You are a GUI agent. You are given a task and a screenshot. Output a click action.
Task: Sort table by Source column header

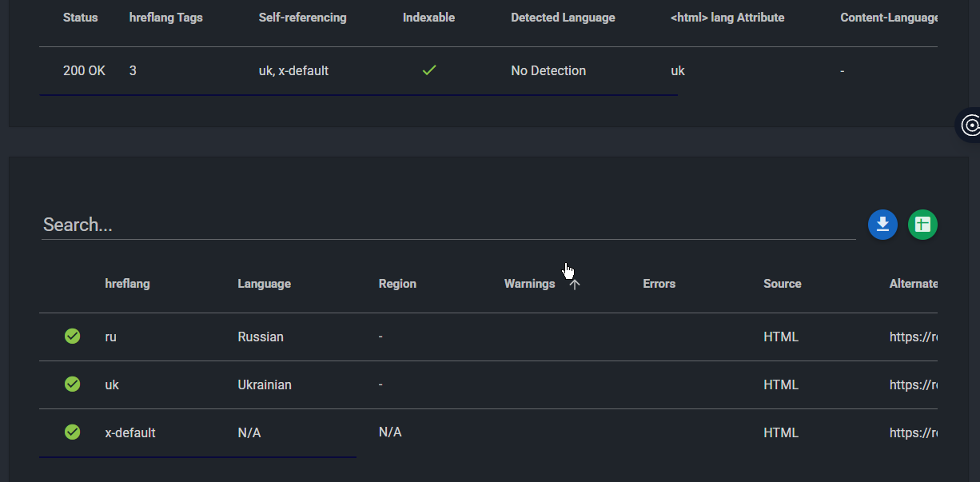782,284
